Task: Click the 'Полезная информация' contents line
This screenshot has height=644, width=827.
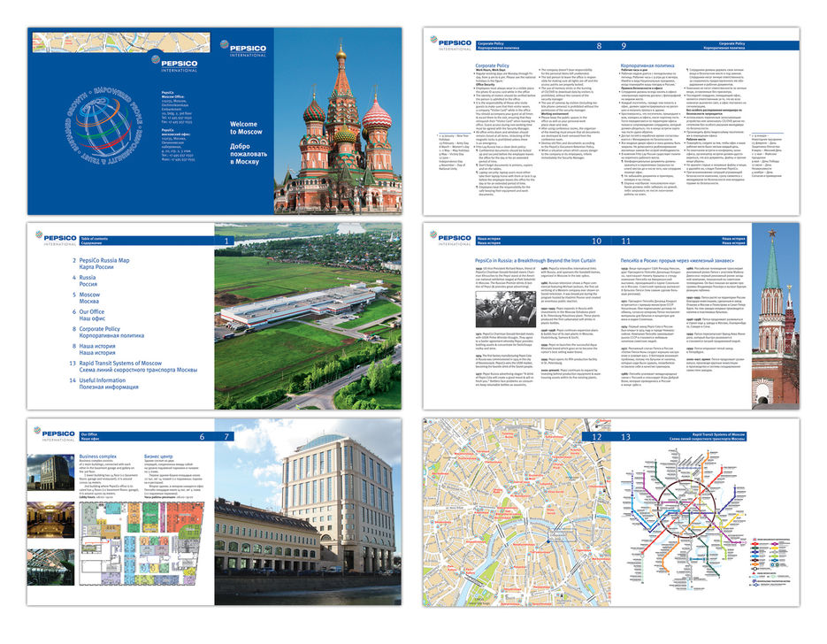Action: [109, 387]
